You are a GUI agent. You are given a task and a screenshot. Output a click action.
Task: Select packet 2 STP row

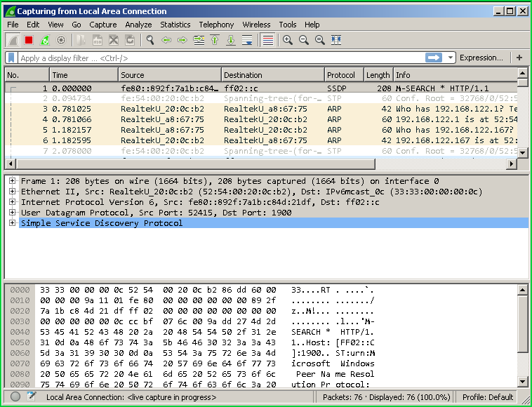point(261,99)
